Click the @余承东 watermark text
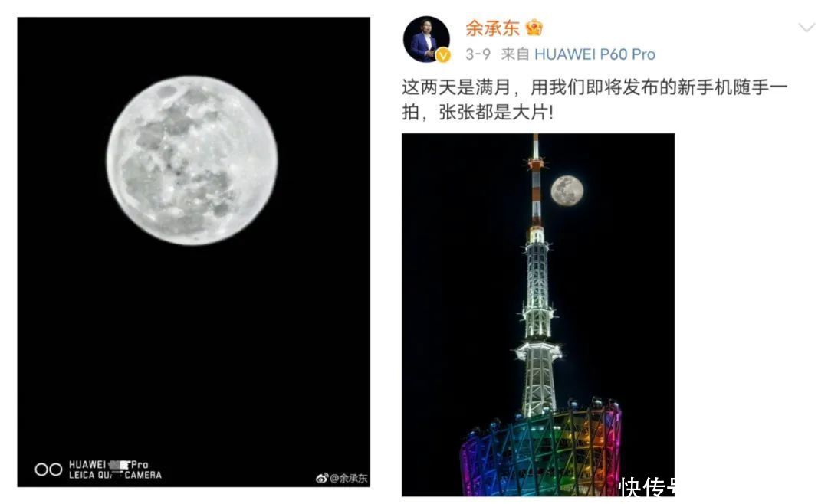This screenshot has width=828, height=504. pyautogui.click(x=348, y=478)
